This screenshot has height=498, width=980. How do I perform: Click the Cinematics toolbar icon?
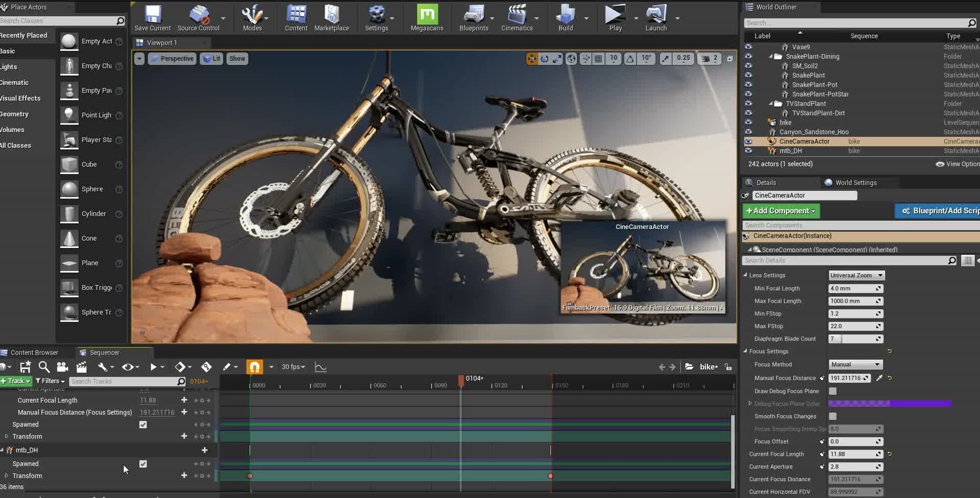pos(518,15)
